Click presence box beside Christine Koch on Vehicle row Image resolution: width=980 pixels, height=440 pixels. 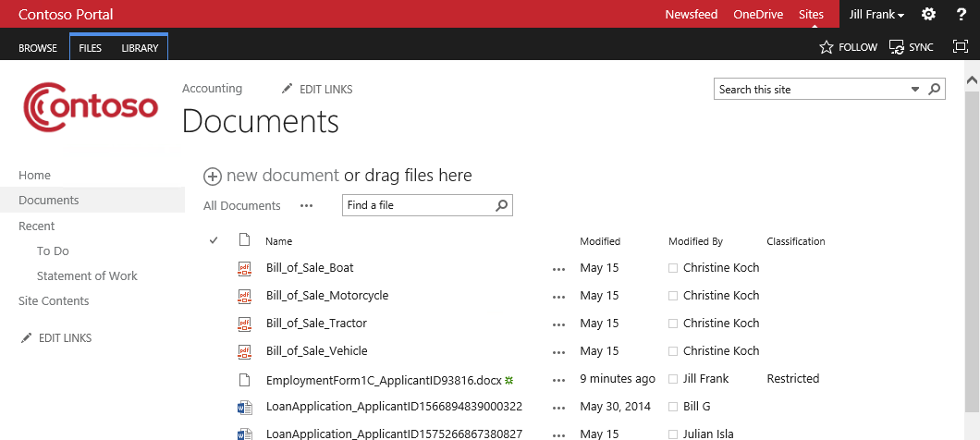tap(673, 351)
